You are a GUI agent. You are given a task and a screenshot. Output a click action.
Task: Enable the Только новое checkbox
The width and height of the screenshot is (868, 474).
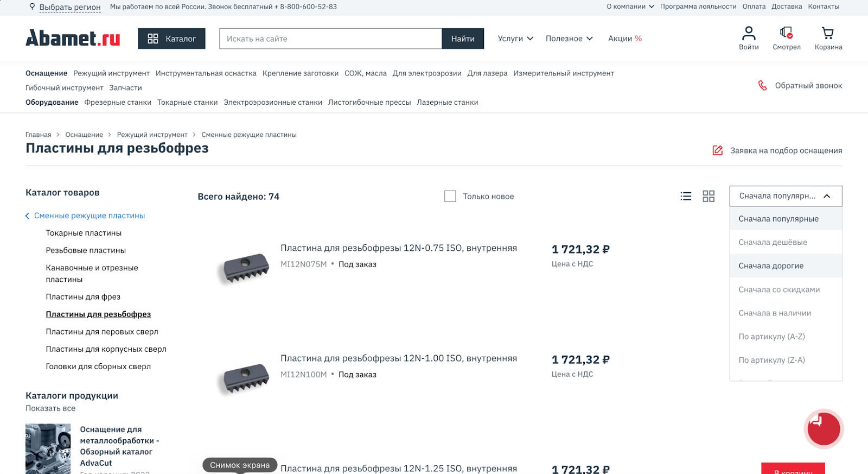(x=450, y=197)
